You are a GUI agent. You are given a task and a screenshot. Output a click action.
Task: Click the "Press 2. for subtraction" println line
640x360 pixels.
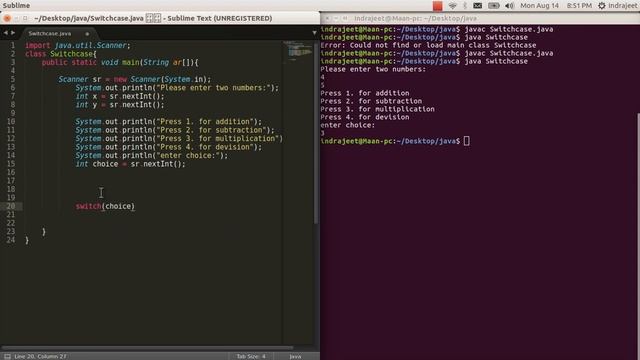[175, 130]
